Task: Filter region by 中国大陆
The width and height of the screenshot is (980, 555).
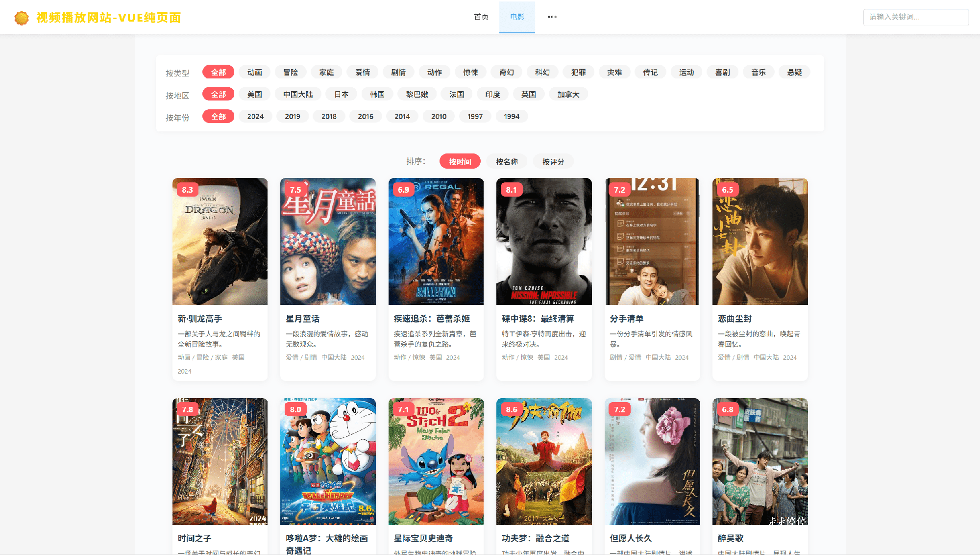Action: coord(298,94)
